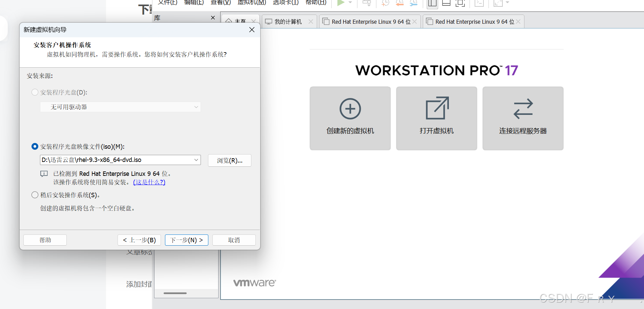Open the 编辑(E) menu

(x=194, y=2)
